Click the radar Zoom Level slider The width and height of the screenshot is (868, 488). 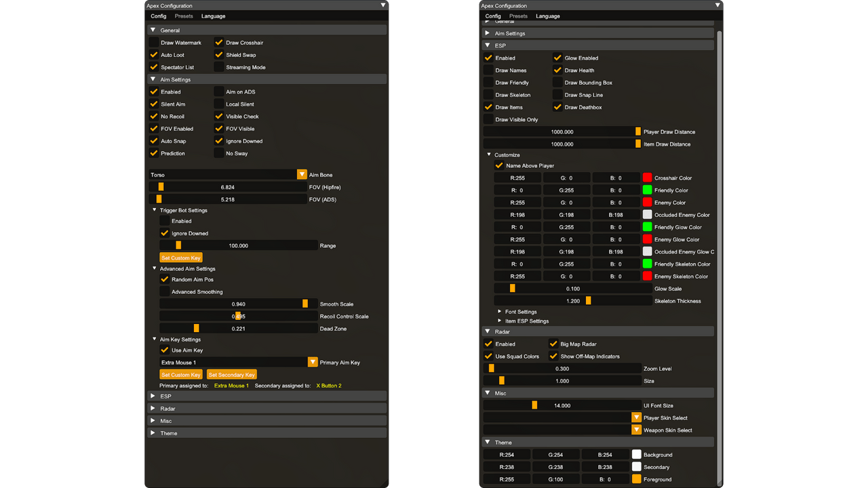coord(562,368)
